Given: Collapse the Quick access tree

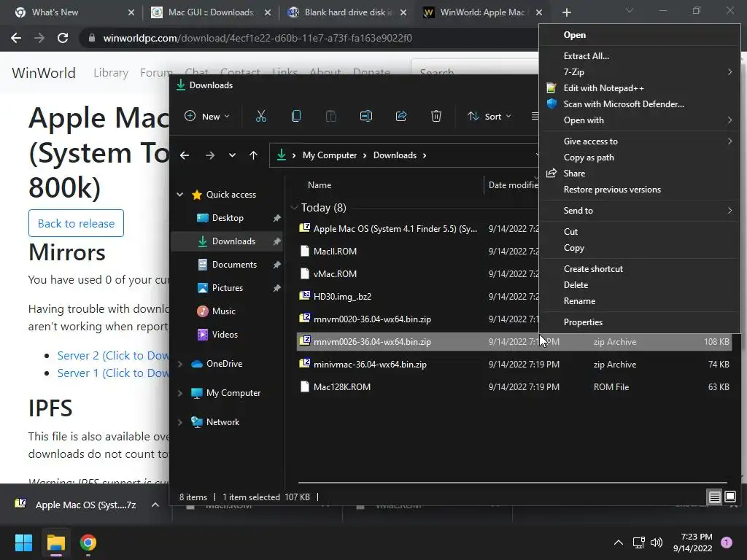Looking at the screenshot, I should pos(180,194).
